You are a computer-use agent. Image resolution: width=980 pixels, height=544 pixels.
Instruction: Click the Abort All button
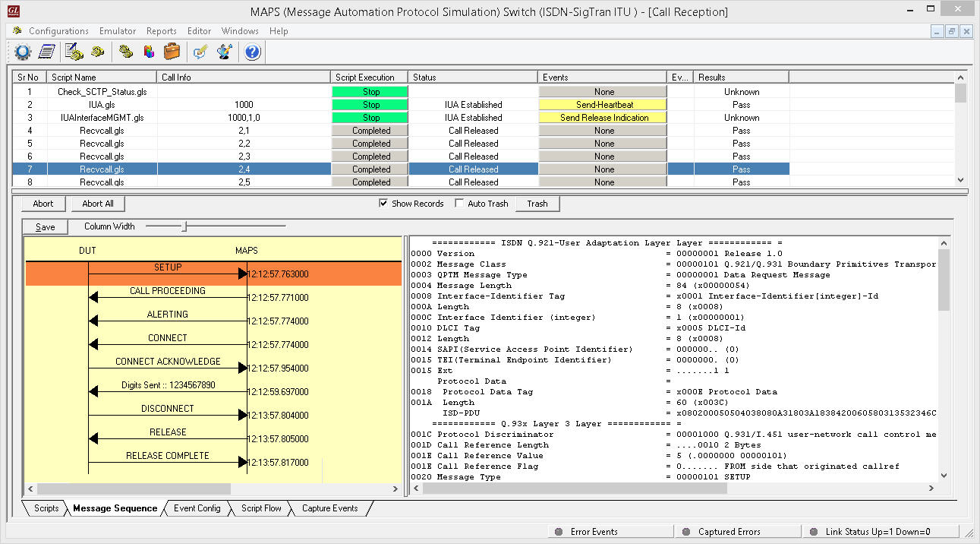[98, 204]
